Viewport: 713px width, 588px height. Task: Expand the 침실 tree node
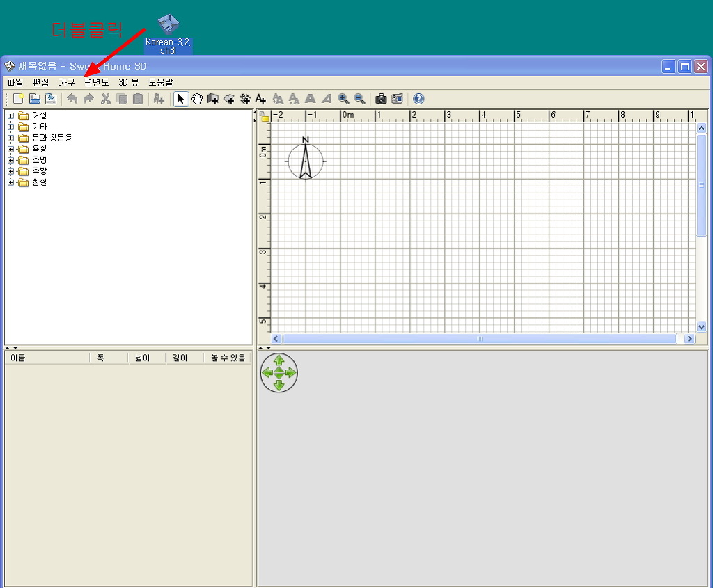[11, 182]
